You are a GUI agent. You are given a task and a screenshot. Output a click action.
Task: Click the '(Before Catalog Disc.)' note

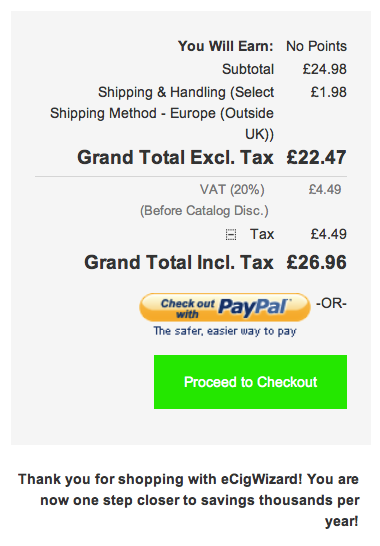(204, 211)
